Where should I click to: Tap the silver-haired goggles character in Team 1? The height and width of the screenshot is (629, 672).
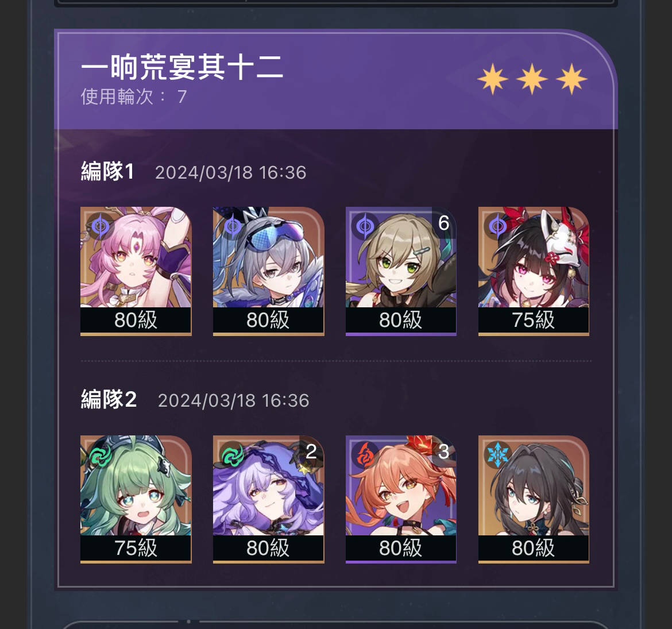point(268,271)
